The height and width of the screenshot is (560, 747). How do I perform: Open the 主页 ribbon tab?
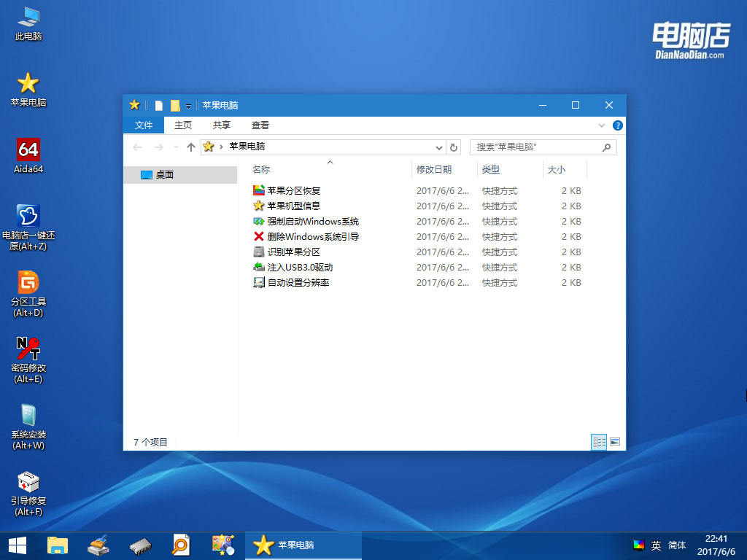click(183, 125)
